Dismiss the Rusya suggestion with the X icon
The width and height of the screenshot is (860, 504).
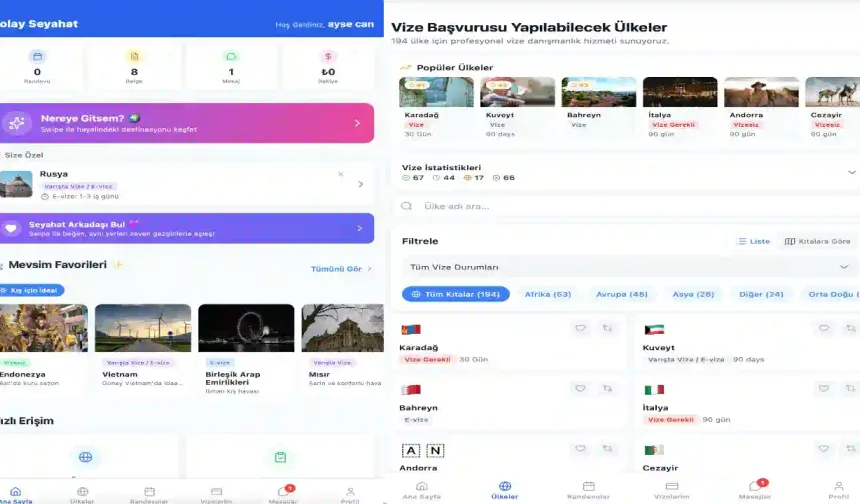pyautogui.click(x=340, y=174)
